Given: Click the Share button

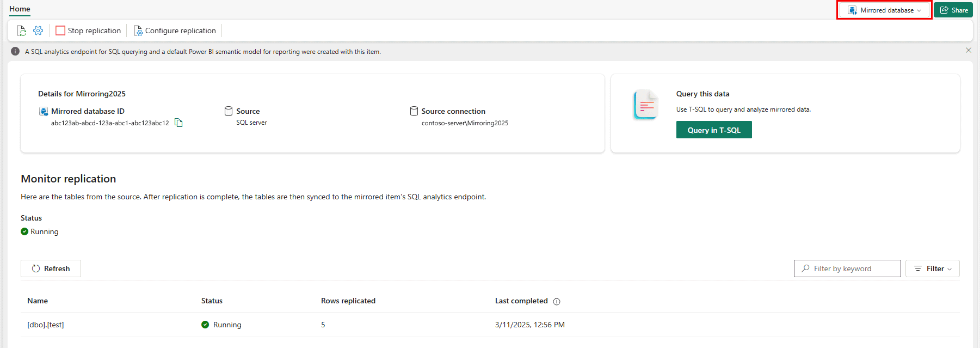Looking at the screenshot, I should 953,10.
